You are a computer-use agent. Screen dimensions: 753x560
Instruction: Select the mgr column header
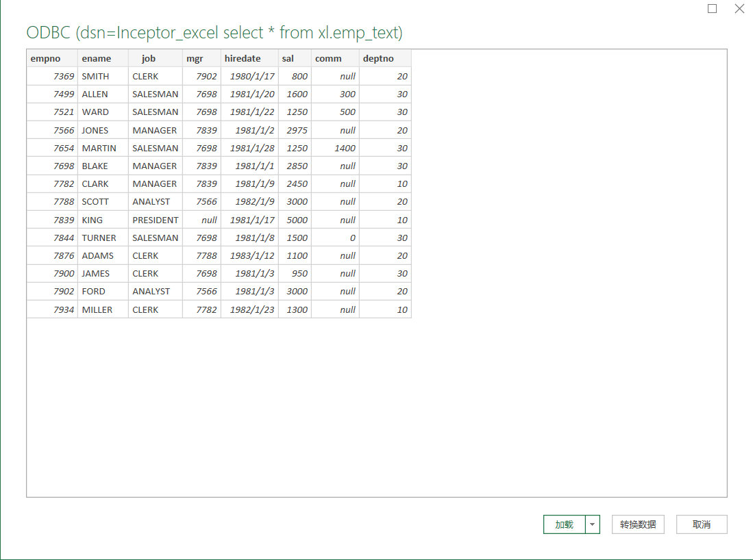coord(201,58)
